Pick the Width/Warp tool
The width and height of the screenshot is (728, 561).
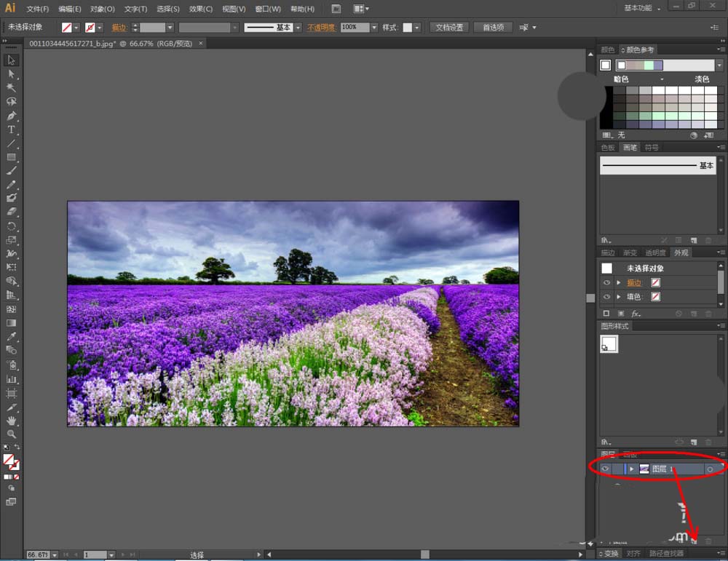click(x=11, y=253)
